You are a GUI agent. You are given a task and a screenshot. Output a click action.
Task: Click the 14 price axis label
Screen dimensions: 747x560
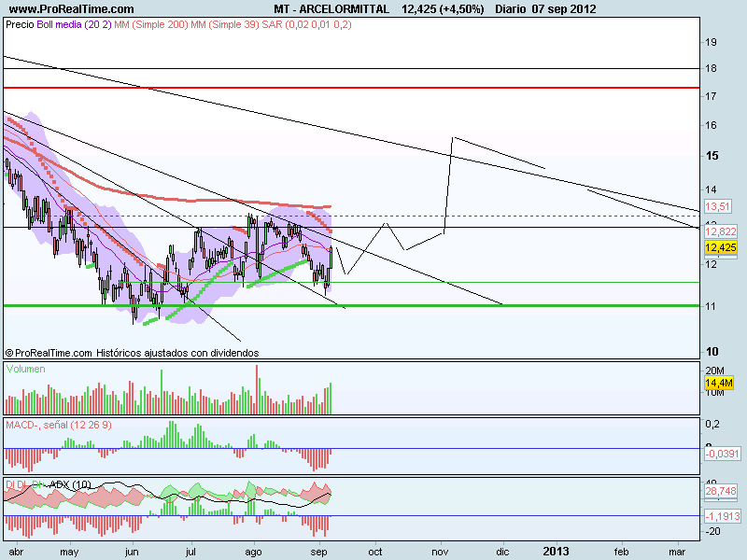pos(711,189)
